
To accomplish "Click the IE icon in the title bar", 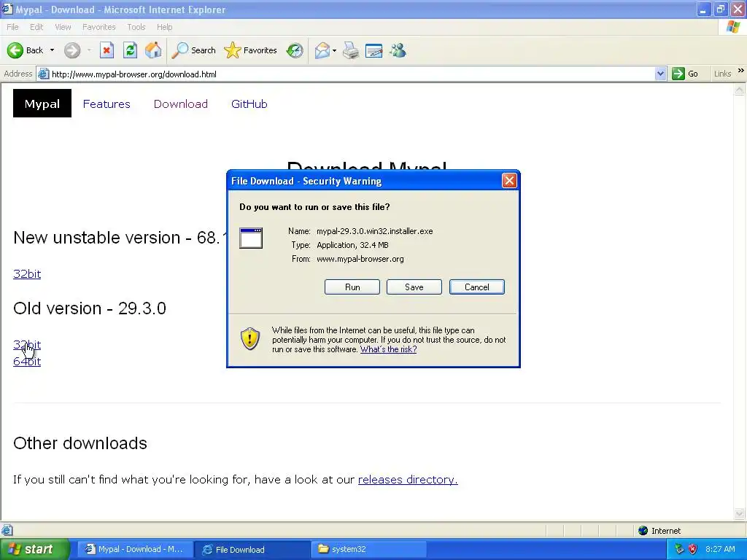I will coord(7,9).
